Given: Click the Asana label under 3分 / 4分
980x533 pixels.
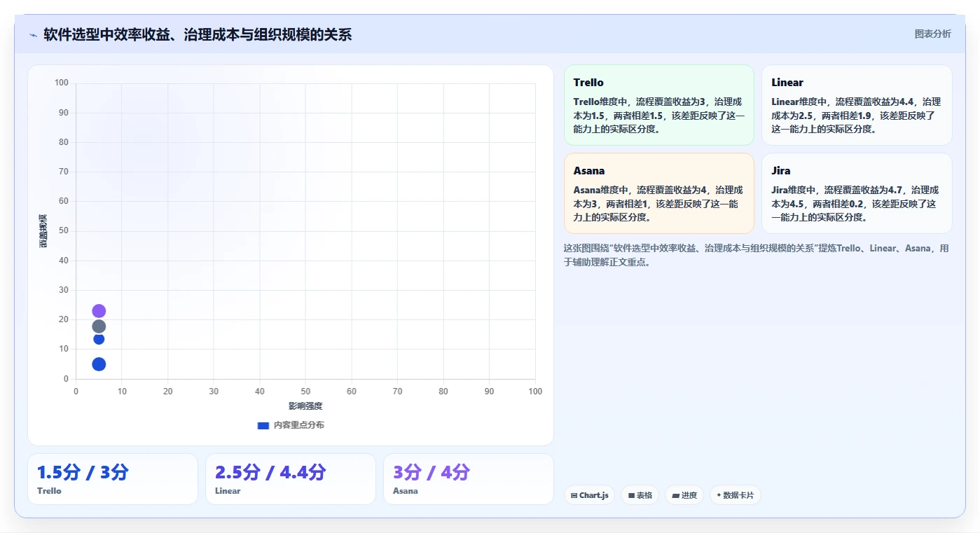Looking at the screenshot, I should pos(406,491).
